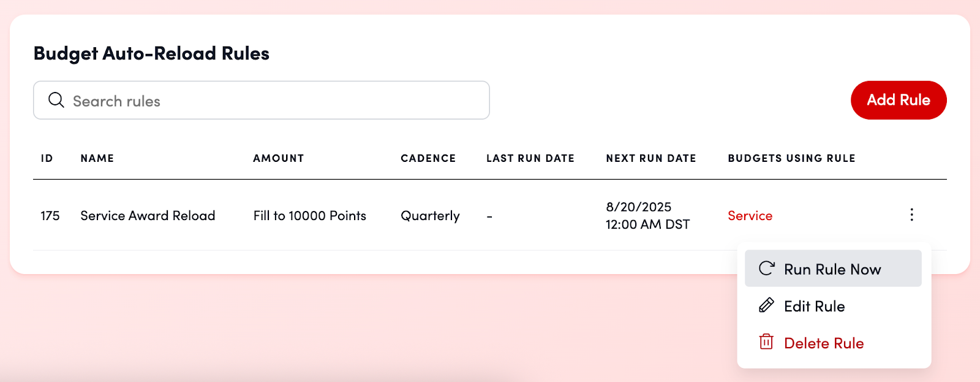The image size is (980, 382).
Task: Click the Fill to 10000 Points amount
Action: tap(310, 216)
